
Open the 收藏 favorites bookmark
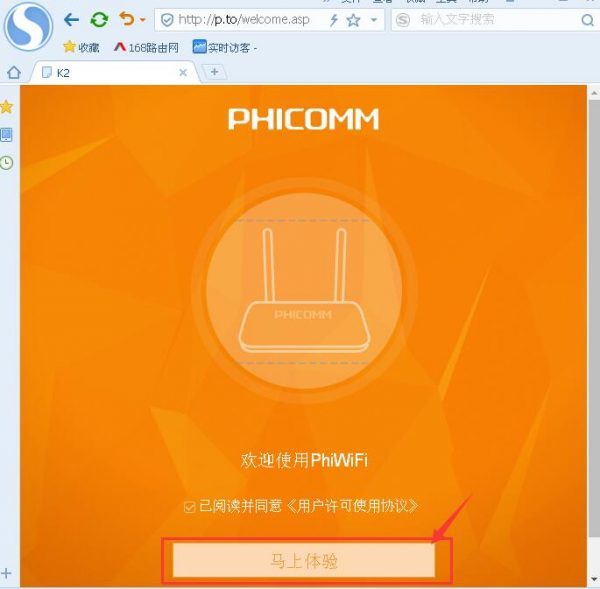point(81,47)
